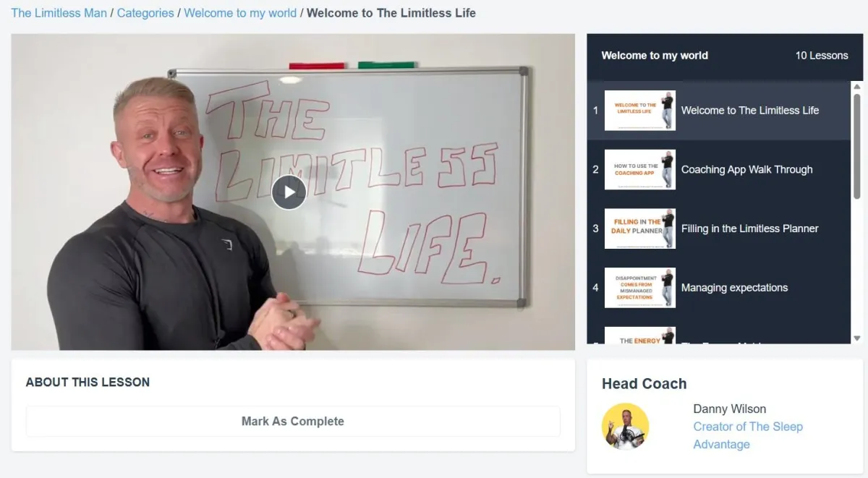Click the Welcome to The Limitless Life thumbnail
The width and height of the screenshot is (868, 478).
(640, 111)
